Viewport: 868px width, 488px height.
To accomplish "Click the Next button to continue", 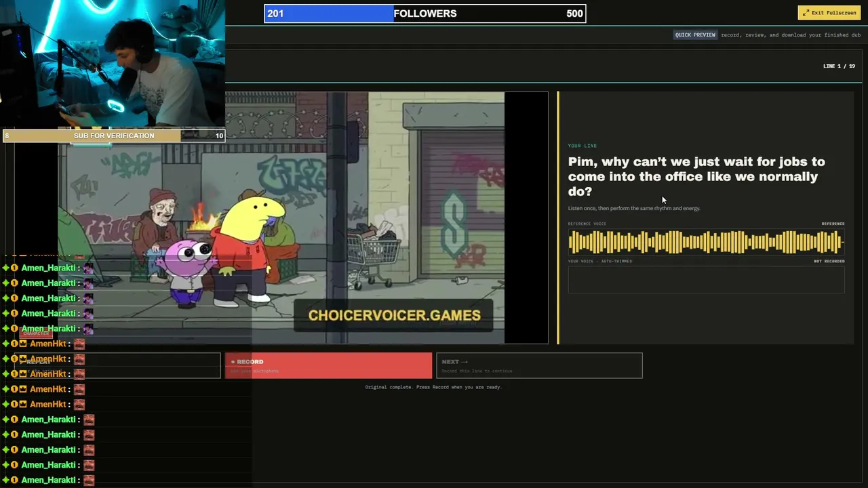I will [x=539, y=365].
